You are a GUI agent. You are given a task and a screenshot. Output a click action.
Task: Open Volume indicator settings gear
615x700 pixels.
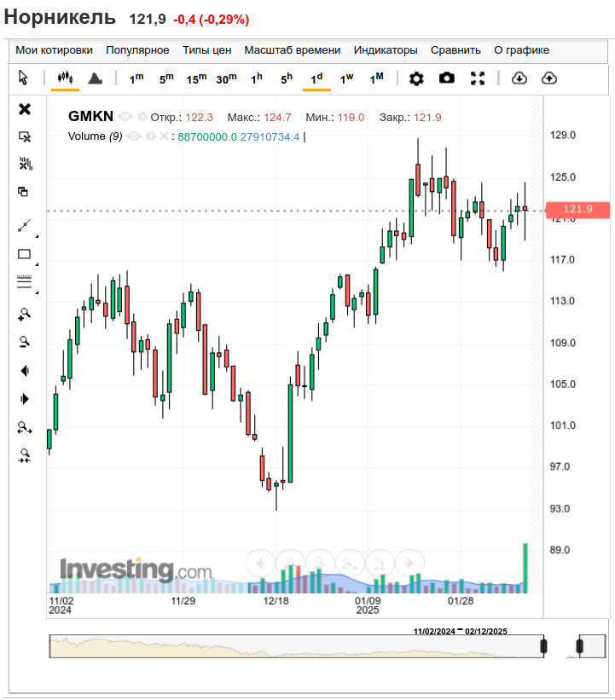[151, 136]
